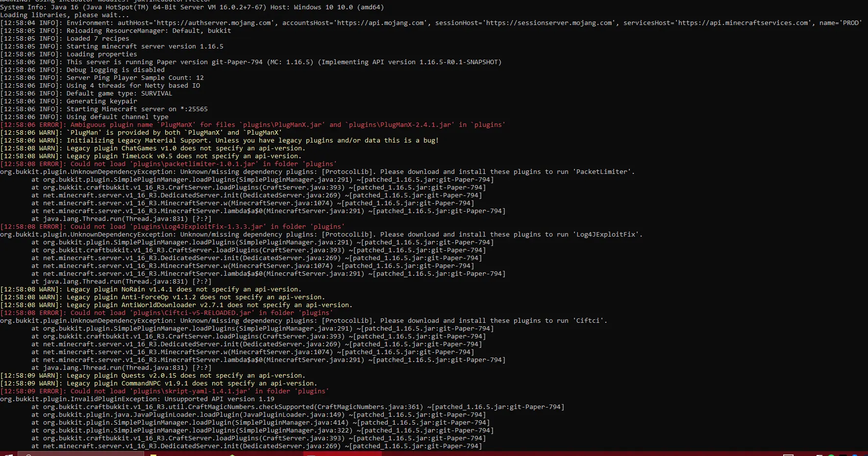Viewport: 868px width, 456px height.
Task: Click 'Debug logging is disabled' line
Action: coord(82,70)
